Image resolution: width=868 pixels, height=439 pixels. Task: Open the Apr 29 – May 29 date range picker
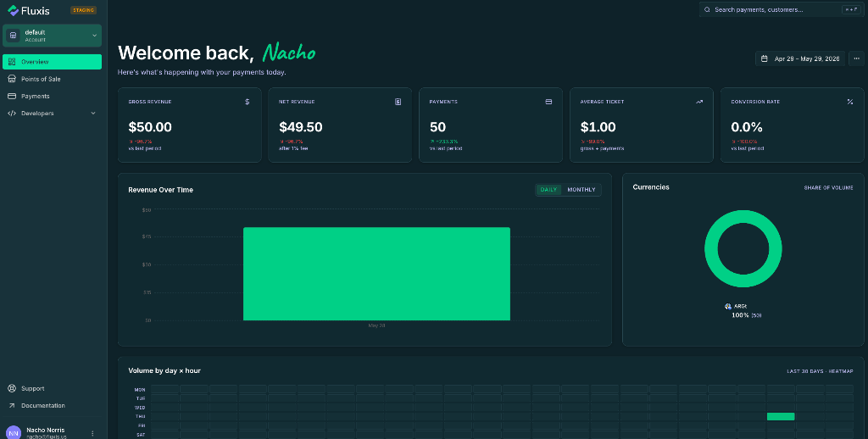click(800, 58)
